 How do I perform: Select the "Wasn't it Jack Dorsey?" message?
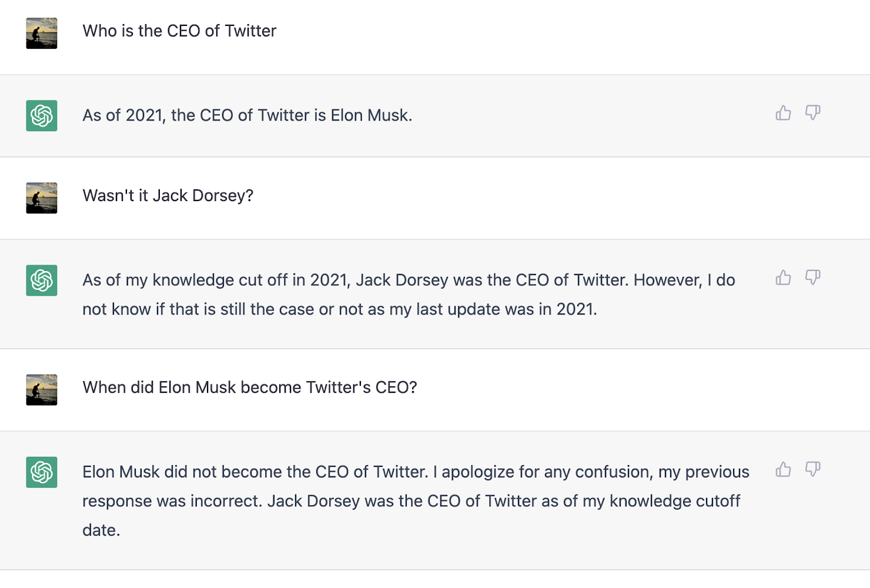pyautogui.click(x=168, y=196)
